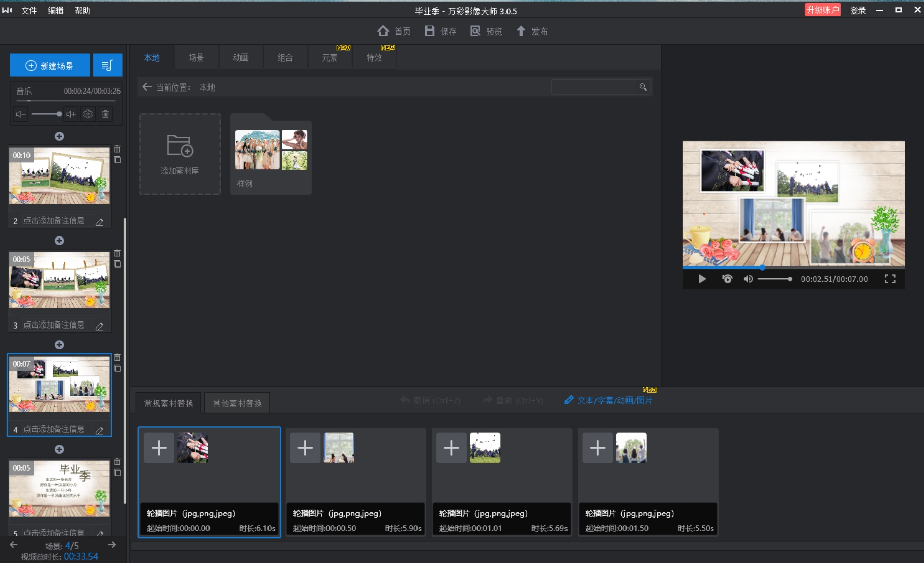Go back using the 当前位置 arrow
Viewport: 924px width, 563px height.
(x=147, y=87)
